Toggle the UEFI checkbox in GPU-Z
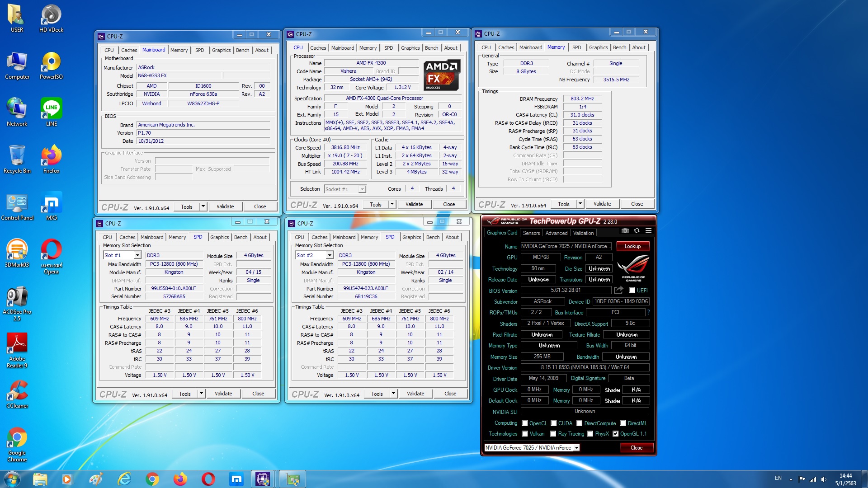The image size is (868, 488). pyautogui.click(x=632, y=291)
